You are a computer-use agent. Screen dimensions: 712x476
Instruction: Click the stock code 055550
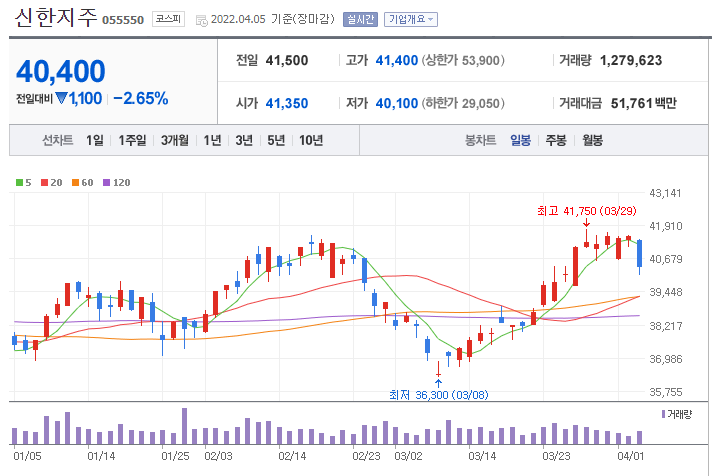[x=123, y=20]
